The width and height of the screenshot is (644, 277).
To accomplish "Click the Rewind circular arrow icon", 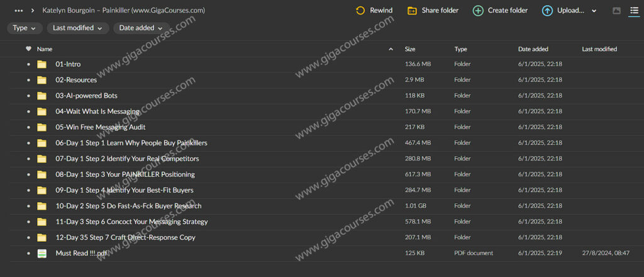I will [360, 11].
